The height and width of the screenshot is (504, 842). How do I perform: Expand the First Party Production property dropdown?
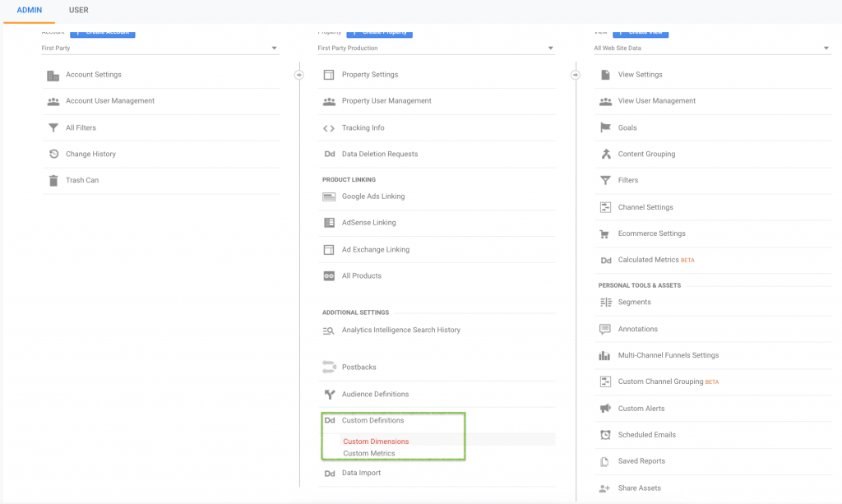point(437,48)
